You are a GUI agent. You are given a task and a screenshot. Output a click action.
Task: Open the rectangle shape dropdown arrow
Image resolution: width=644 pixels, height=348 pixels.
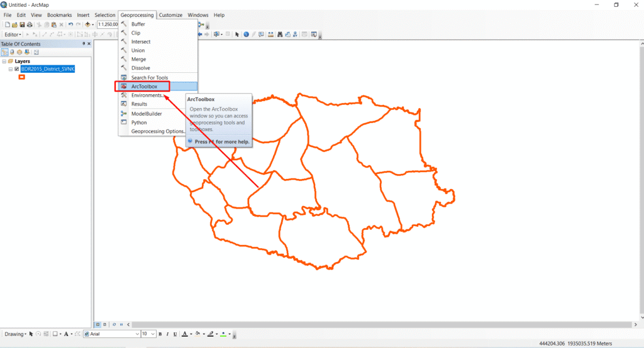click(60, 334)
